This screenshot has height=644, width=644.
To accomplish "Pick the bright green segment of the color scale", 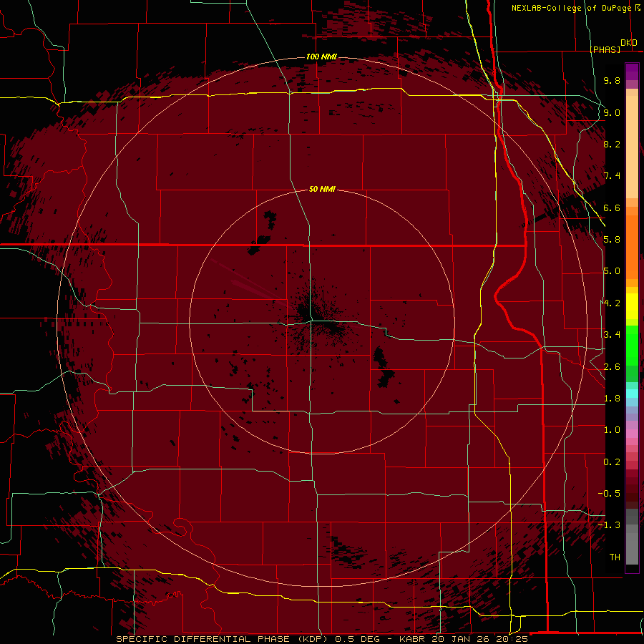I will (632, 345).
